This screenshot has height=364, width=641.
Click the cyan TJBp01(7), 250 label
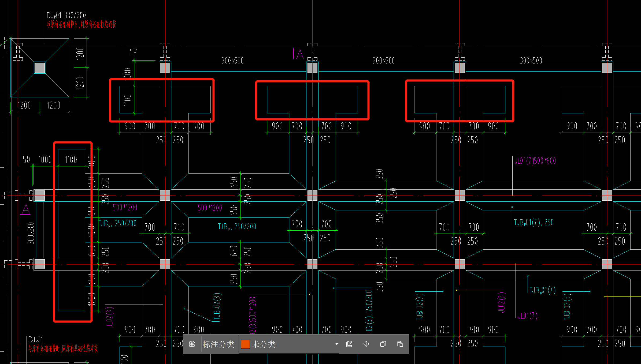pyautogui.click(x=533, y=222)
